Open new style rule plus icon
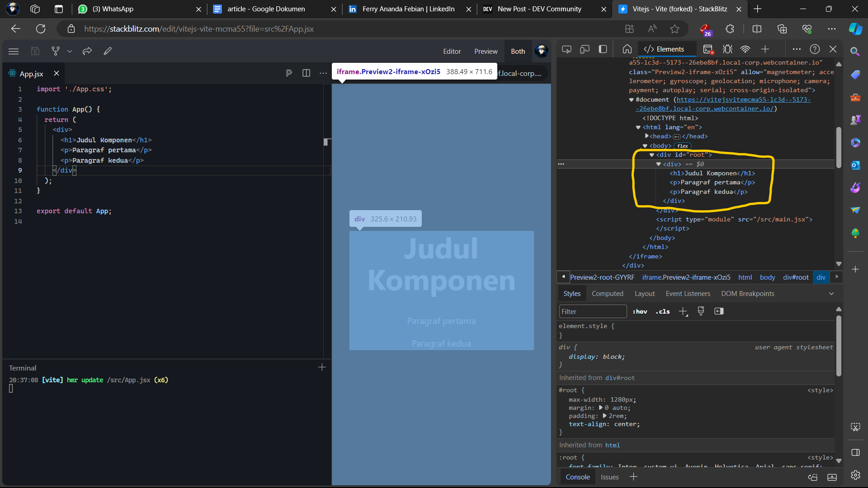 pos(683,312)
